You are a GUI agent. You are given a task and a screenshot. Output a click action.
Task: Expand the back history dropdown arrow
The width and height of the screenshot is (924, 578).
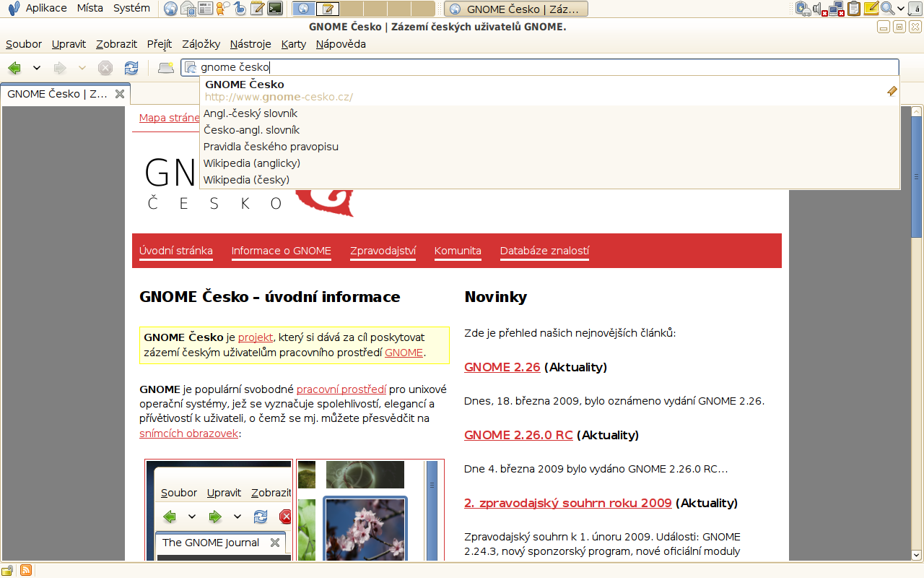point(37,68)
